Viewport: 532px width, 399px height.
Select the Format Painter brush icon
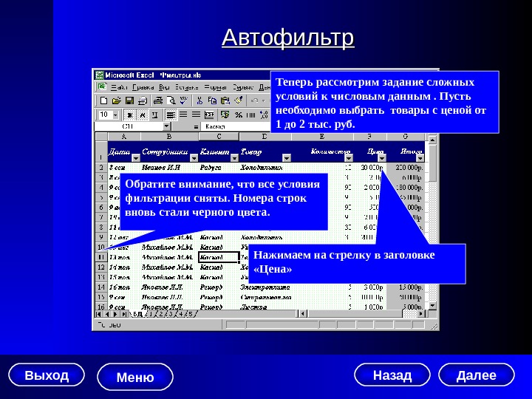[239, 100]
